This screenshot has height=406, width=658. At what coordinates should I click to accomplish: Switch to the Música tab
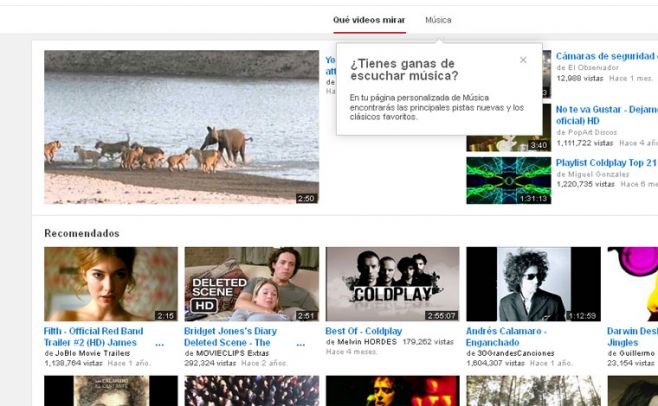click(438, 20)
